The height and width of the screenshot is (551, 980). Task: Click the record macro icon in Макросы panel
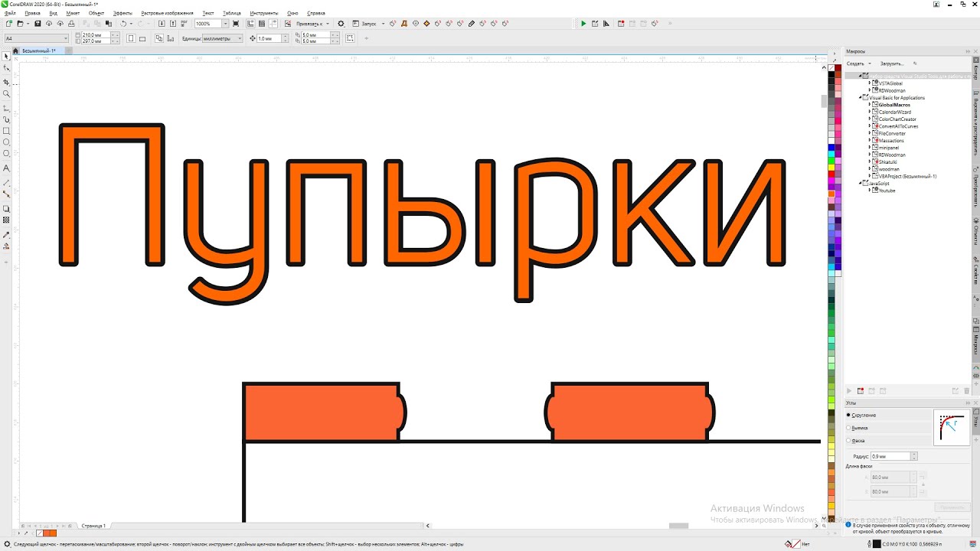pyautogui.click(x=861, y=390)
